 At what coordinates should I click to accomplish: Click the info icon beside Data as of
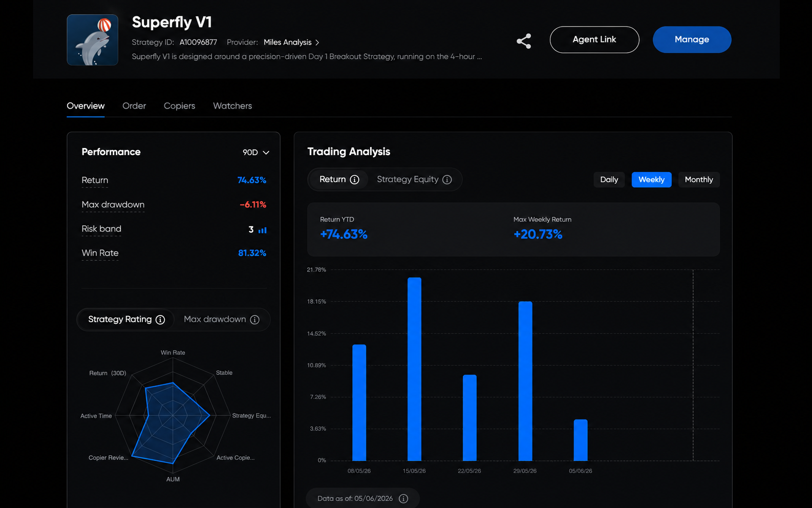403,499
